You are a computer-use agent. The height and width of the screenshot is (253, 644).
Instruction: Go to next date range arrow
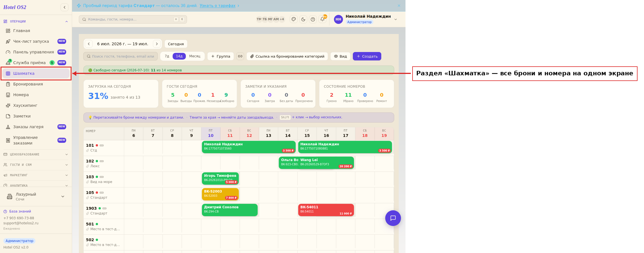click(157, 44)
